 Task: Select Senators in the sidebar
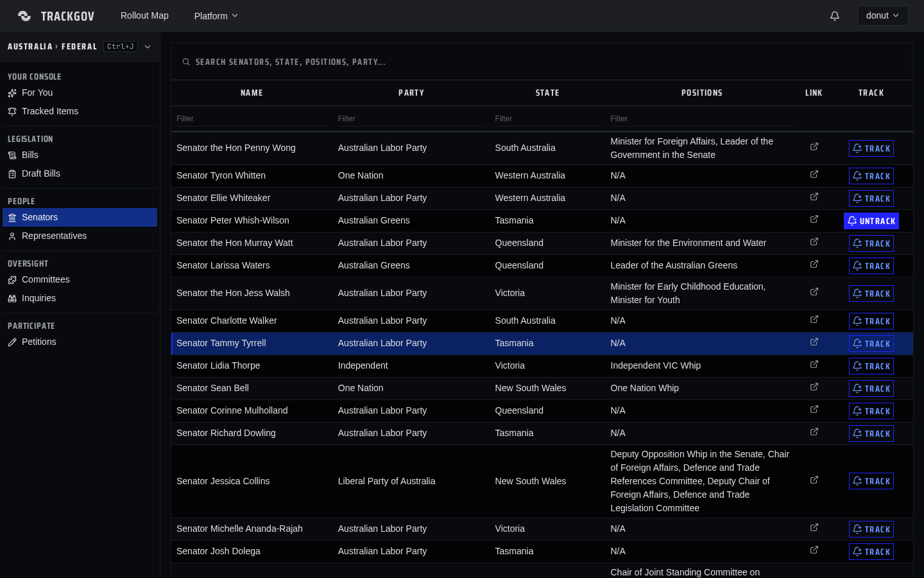(80, 218)
